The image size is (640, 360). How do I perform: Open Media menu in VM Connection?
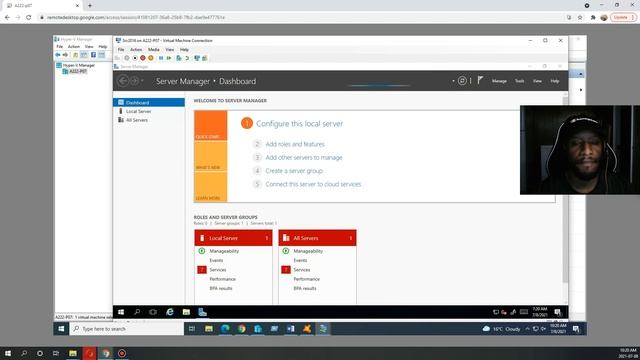coord(153,49)
